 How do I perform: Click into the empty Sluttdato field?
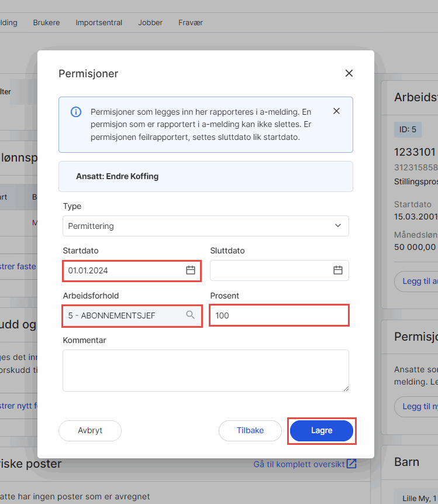click(x=270, y=270)
